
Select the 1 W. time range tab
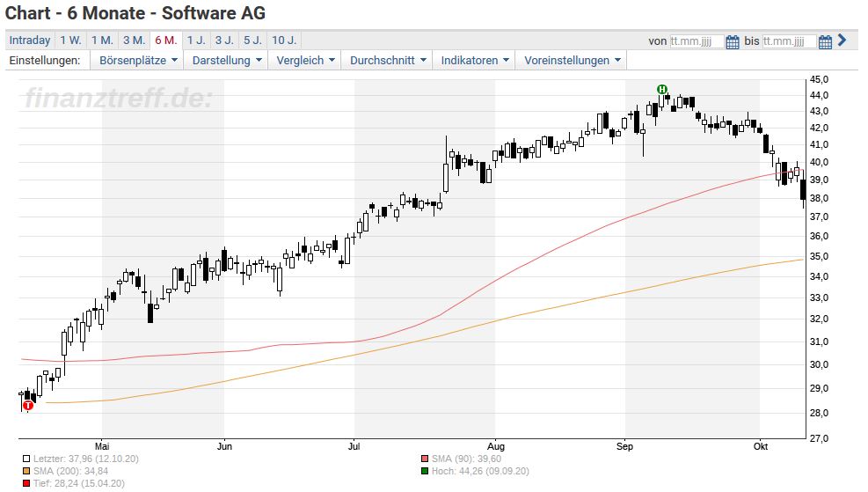click(x=71, y=40)
